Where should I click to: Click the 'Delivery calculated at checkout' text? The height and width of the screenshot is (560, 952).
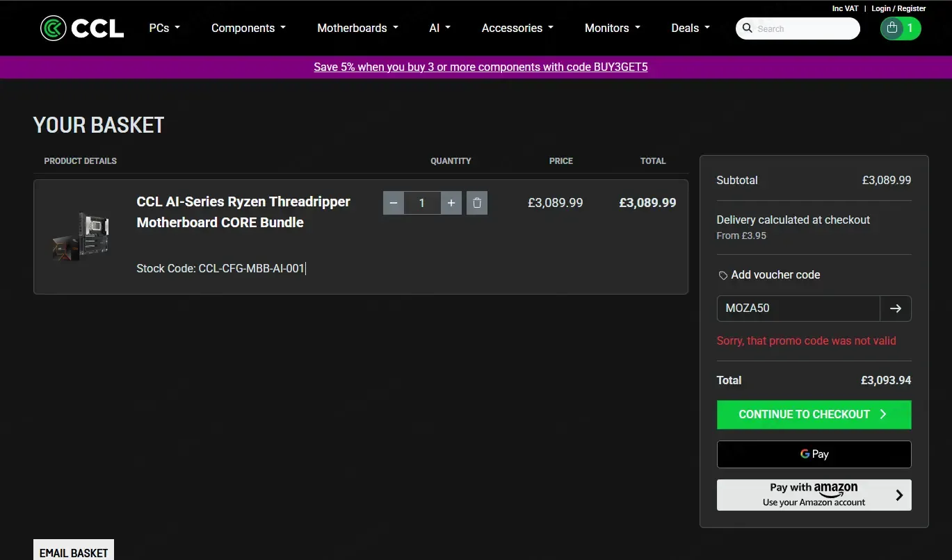pyautogui.click(x=793, y=220)
